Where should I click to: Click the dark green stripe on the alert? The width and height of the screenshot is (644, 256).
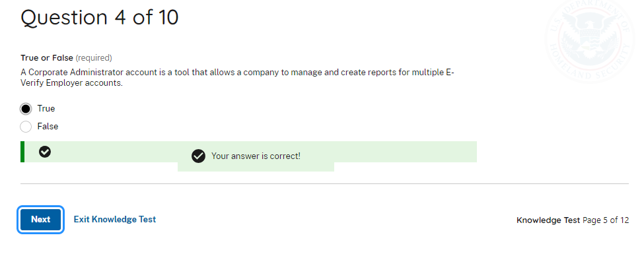pyautogui.click(x=22, y=152)
